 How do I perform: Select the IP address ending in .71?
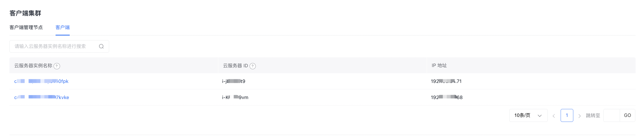click(446, 81)
